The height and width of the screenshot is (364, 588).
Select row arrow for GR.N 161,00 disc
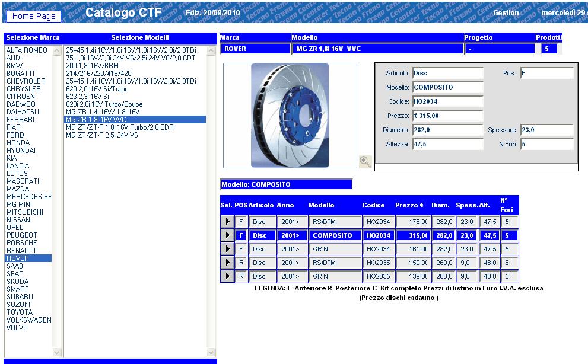(227, 249)
